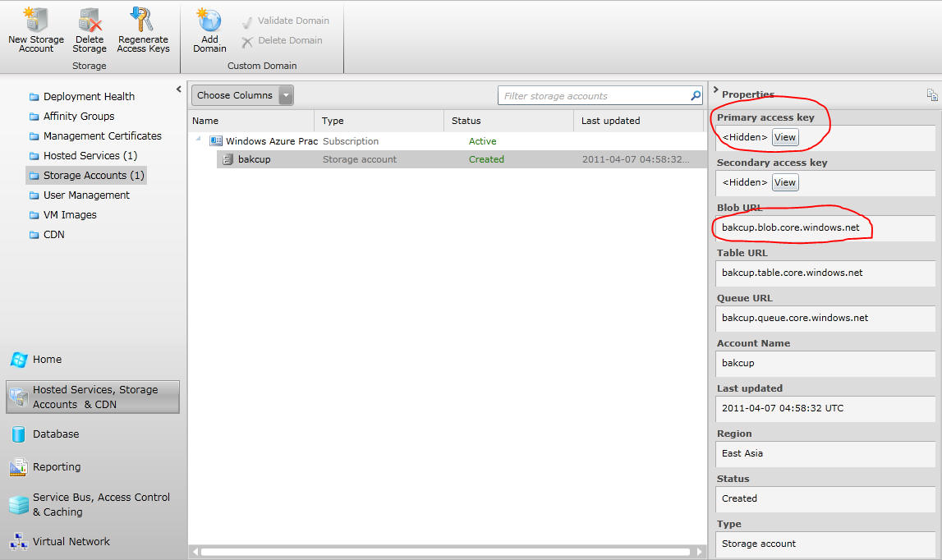Click the Validate Domain option

point(285,21)
